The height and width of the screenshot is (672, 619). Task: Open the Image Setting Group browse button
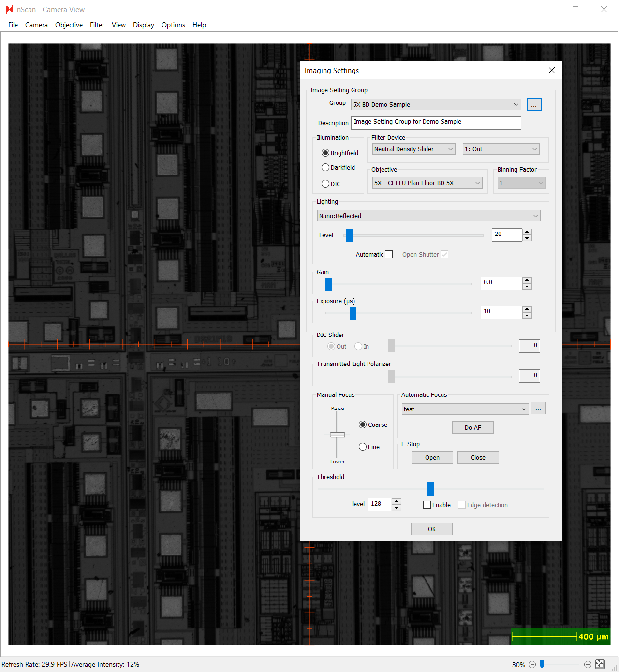pyautogui.click(x=534, y=105)
